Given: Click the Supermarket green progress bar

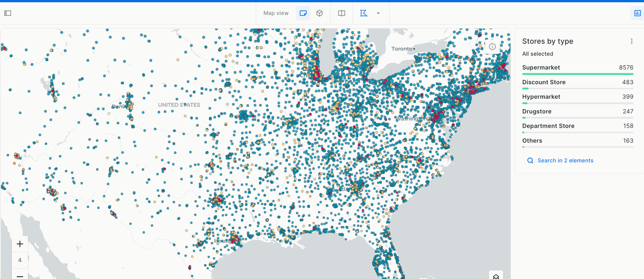Looking at the screenshot, I should click(577, 74).
